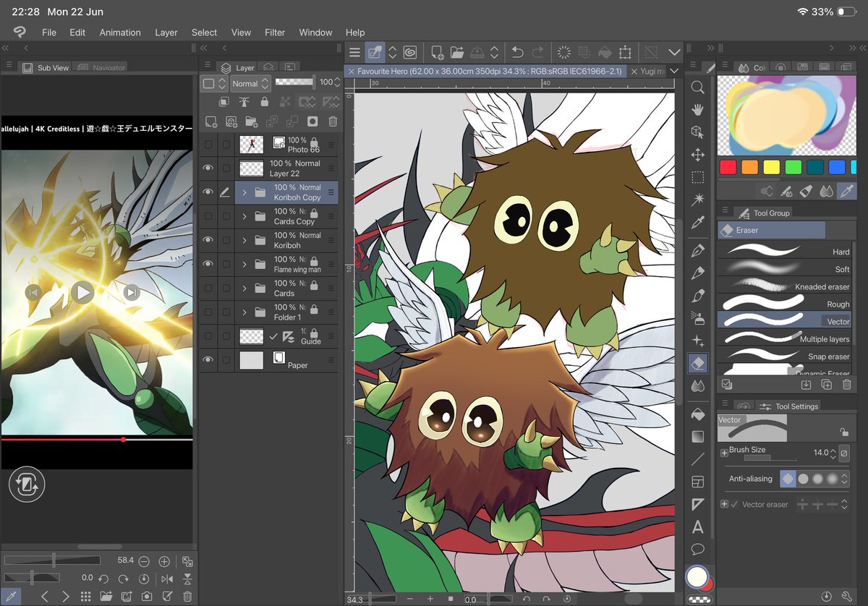Delete layer using Layer panel trash icon
The height and width of the screenshot is (606, 868).
333,121
